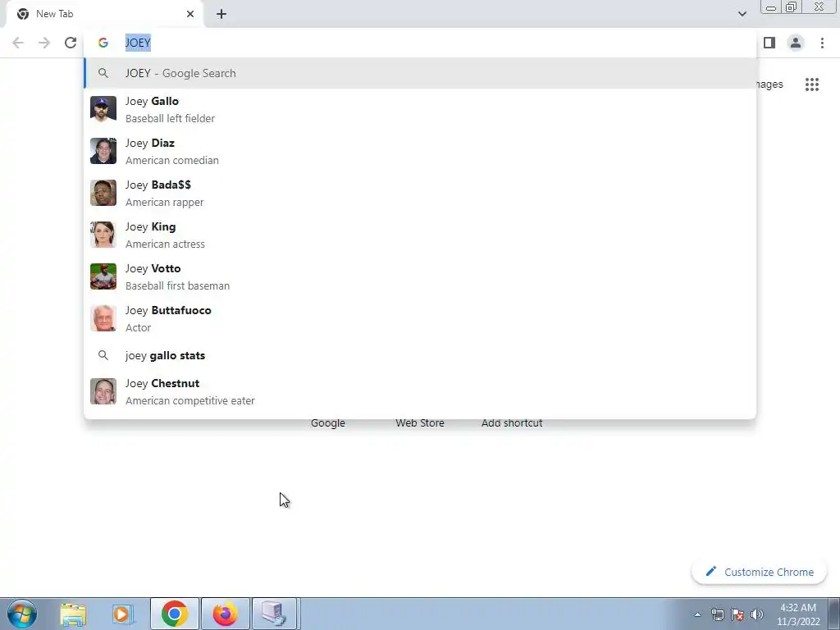840x630 pixels.
Task: Pick the Joey Chestnut suggestion
Action: tap(420, 391)
